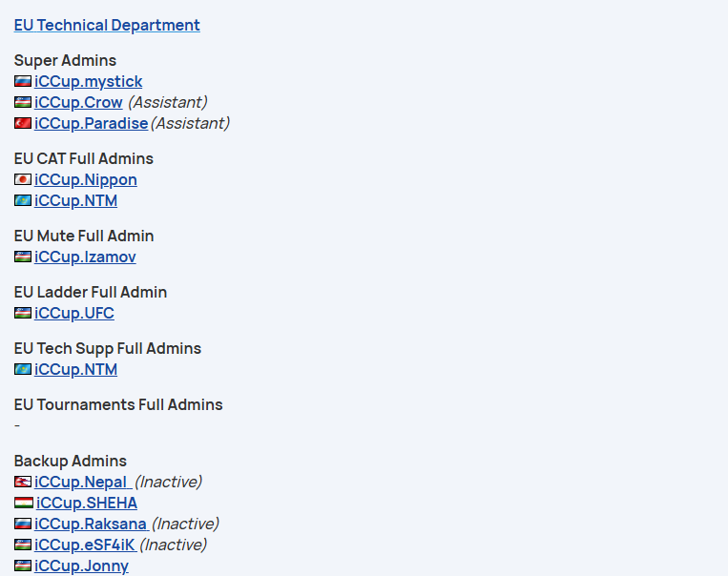Open iCCup.Nippon under EU CAT Full Admins

[86, 179]
